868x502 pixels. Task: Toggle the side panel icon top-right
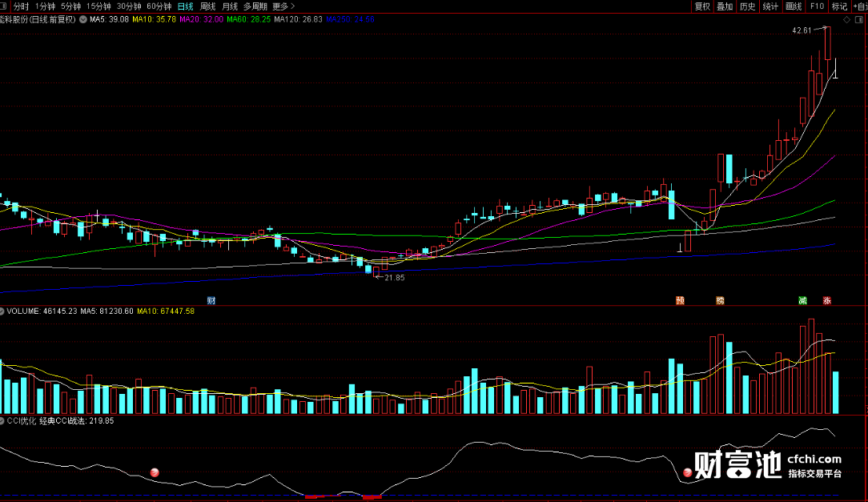(859, 19)
